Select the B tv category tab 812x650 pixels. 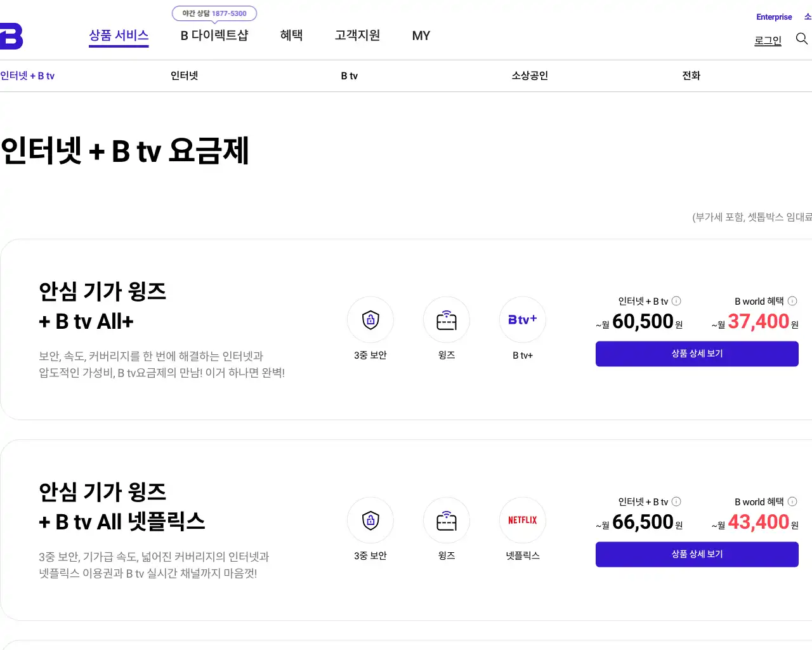pos(350,76)
